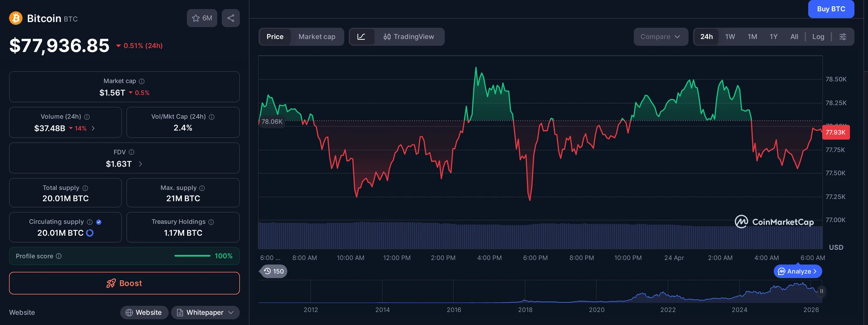Click the historical mini-chart range selector
This screenshot has width=868, height=325.
pos(540,292)
